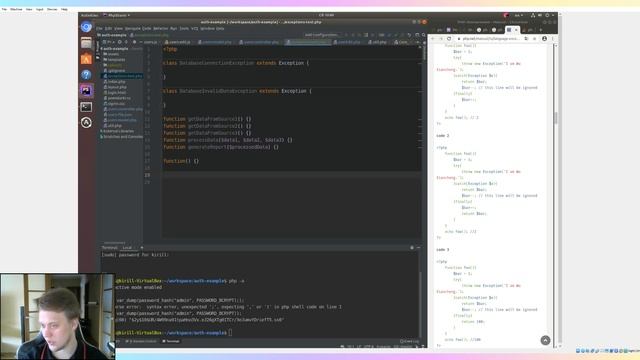Image resolution: width=640 pixels, height=360 pixels.
Task: Open a new browser tab
Action: click(541, 30)
